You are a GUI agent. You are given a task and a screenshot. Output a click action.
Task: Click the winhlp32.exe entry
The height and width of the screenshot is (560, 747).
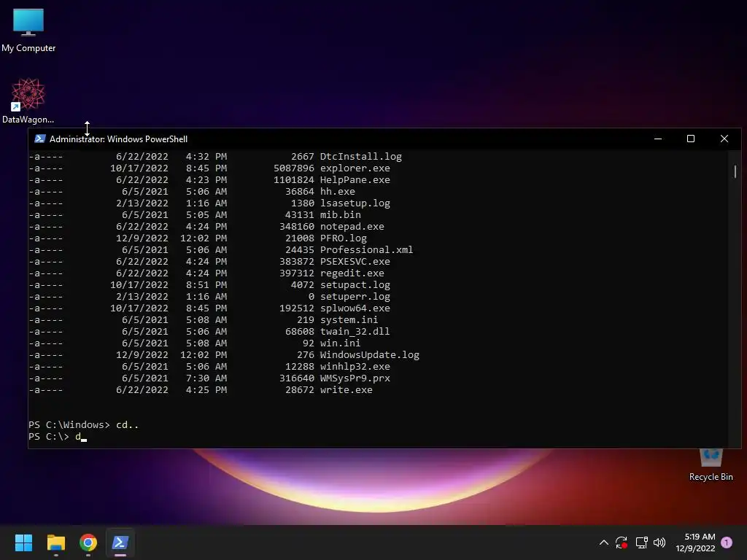tap(355, 367)
